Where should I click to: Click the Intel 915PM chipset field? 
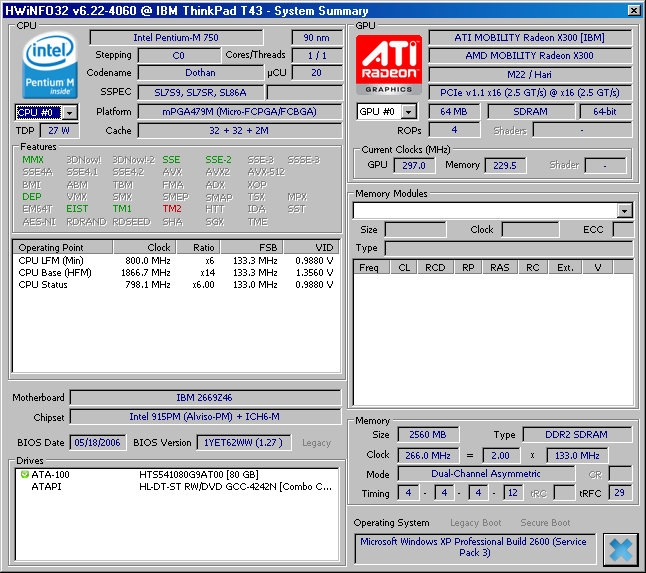[205, 417]
